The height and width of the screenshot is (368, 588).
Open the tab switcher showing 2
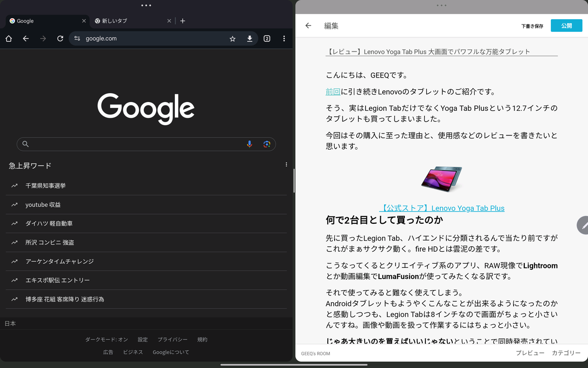pyautogui.click(x=267, y=38)
